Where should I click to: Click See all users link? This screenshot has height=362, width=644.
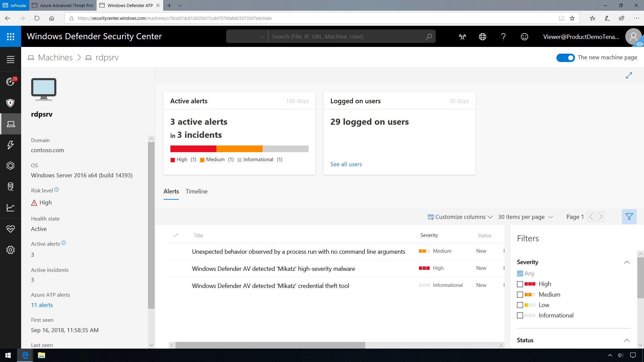346,164
